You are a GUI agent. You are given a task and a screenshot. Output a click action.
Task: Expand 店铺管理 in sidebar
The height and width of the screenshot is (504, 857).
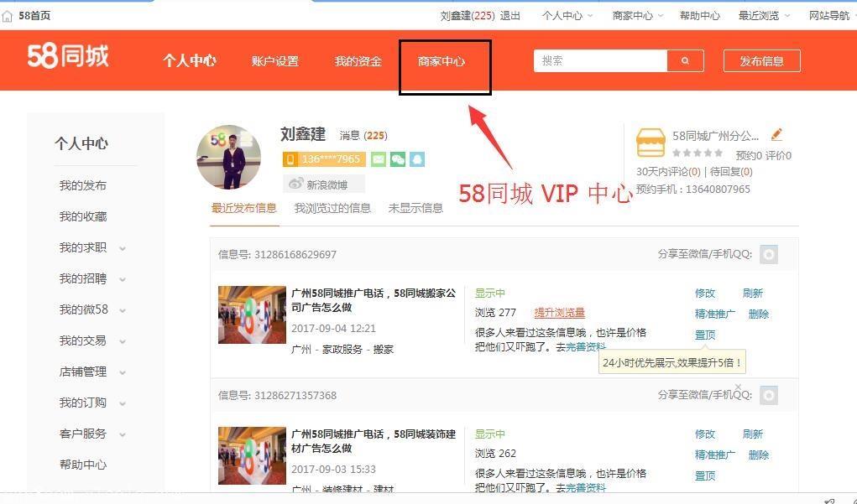(123, 373)
